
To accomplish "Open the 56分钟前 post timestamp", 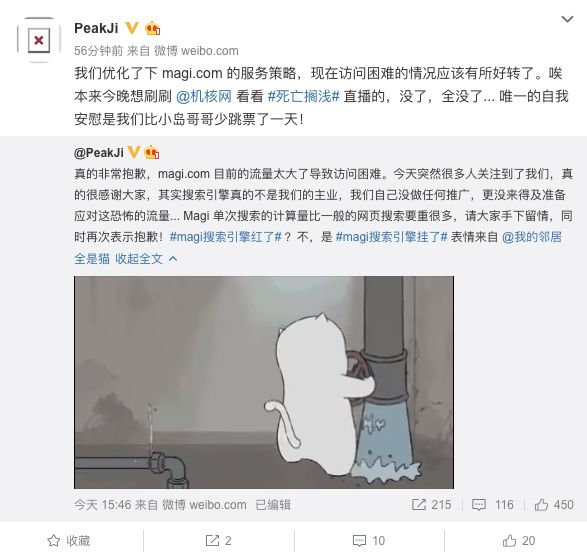I will (x=98, y=51).
